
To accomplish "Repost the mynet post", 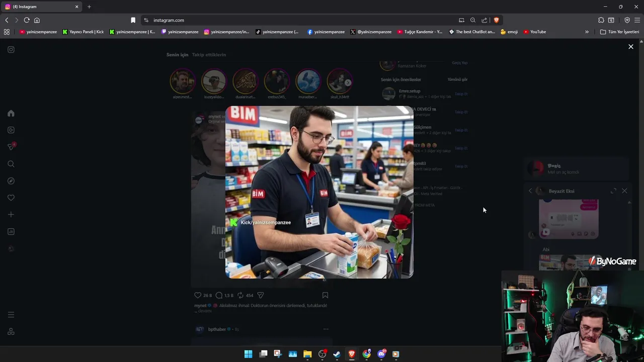I will (240, 295).
